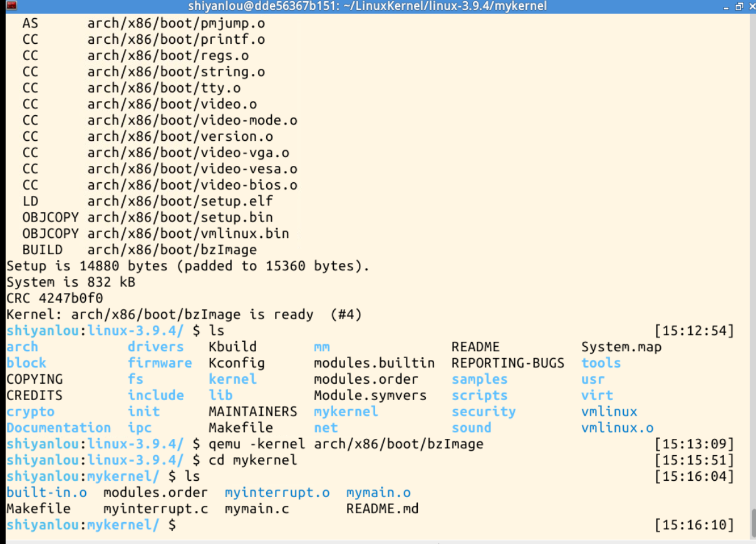This screenshot has height=544, width=756.
Task: Click the 15:16:10 timestamp
Action: (x=693, y=525)
